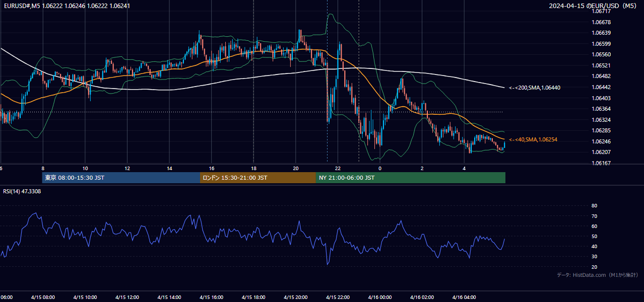The image size is (644, 302).
Task: Click price axis value 1.06678
Action: click(601, 22)
